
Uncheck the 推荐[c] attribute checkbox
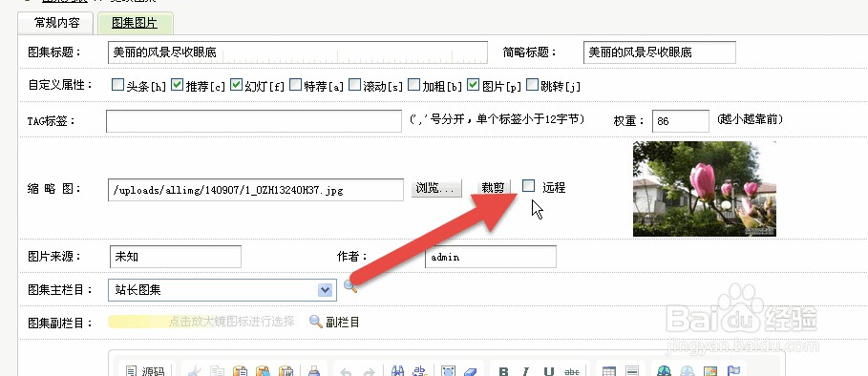pyautogui.click(x=178, y=85)
